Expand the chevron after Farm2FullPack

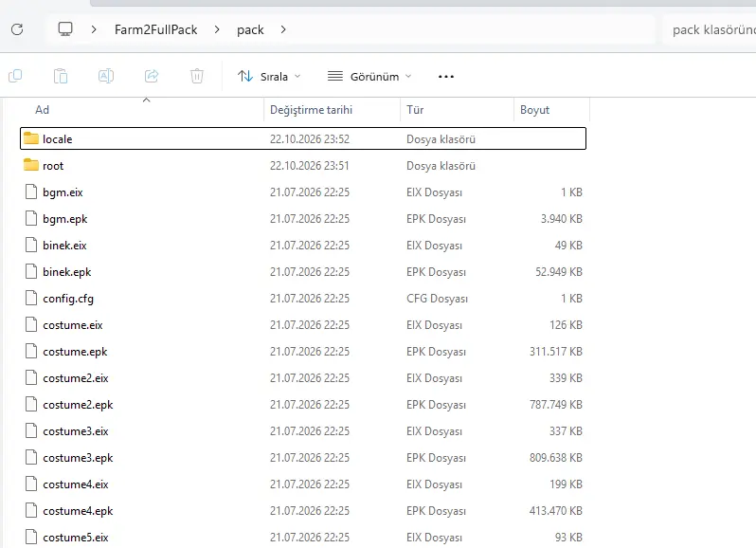pyautogui.click(x=217, y=30)
